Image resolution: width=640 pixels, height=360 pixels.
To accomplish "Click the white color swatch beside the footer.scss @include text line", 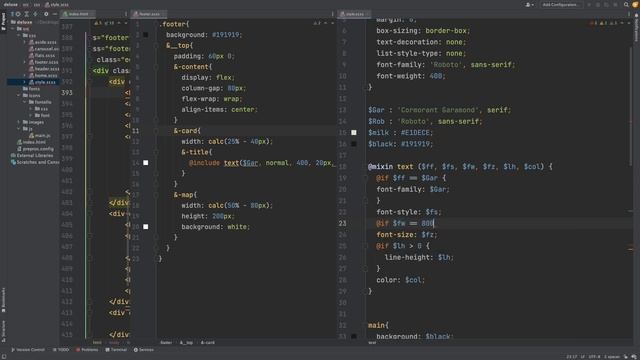I will tap(146, 162).
